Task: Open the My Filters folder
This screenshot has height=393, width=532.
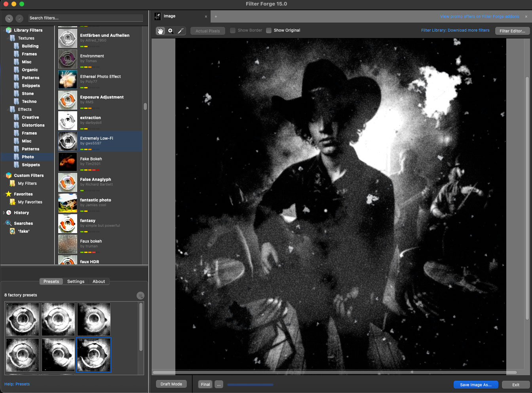Action: pyautogui.click(x=27, y=183)
